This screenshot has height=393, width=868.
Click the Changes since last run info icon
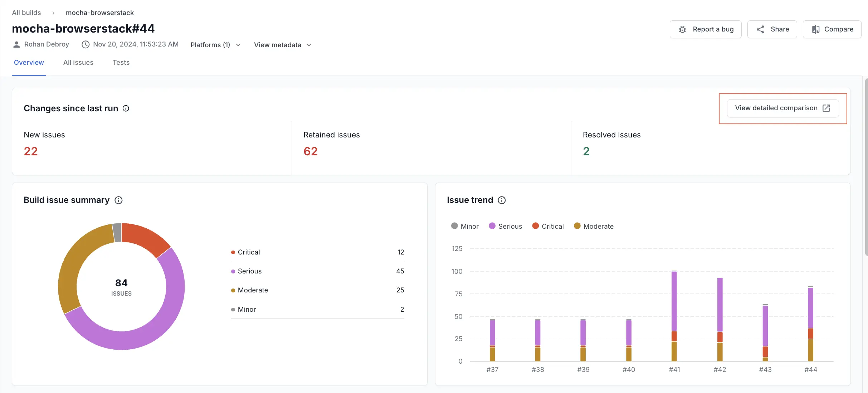[x=126, y=108]
